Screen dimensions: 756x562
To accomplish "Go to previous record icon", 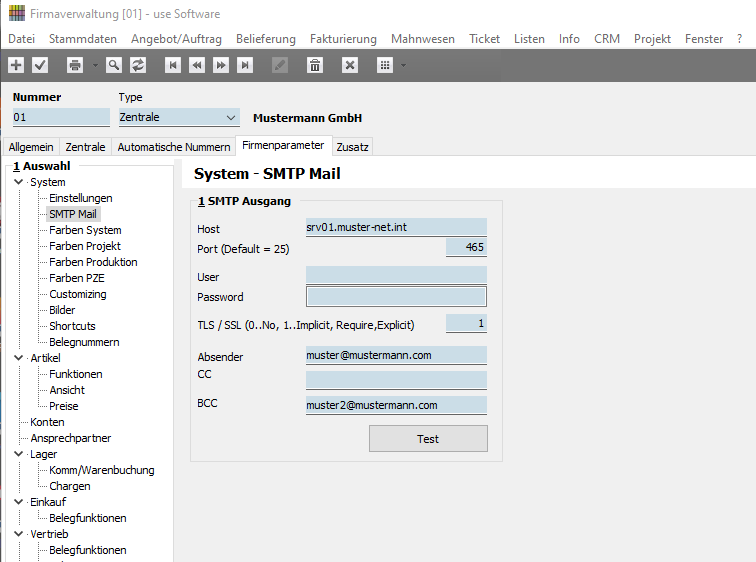I will [197, 65].
